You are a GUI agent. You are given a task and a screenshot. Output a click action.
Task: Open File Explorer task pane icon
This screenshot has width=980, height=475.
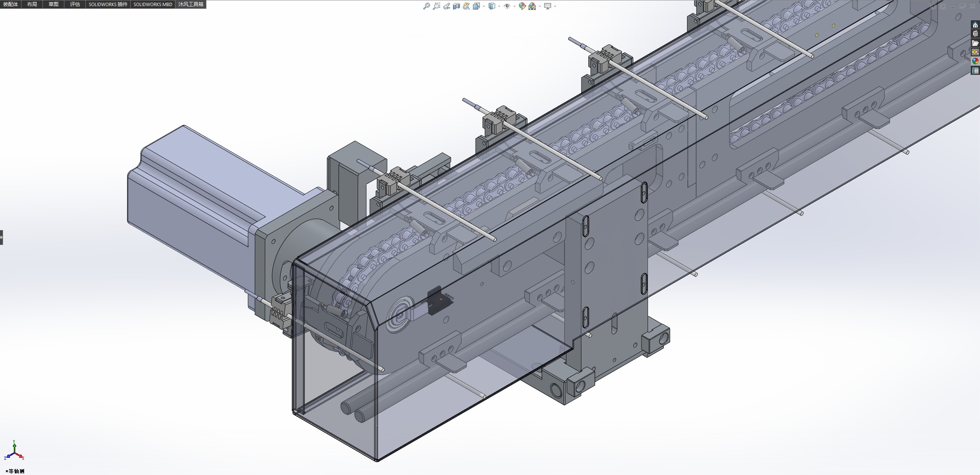click(975, 43)
